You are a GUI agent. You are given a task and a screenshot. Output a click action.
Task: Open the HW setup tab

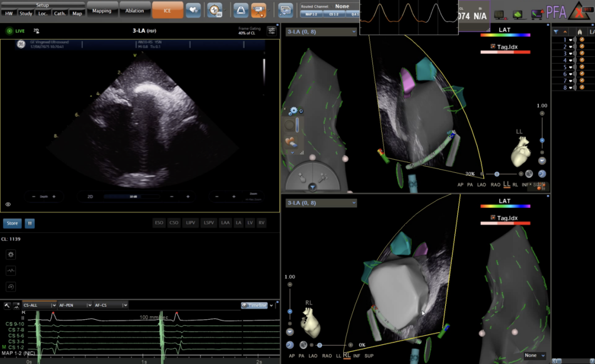click(x=9, y=13)
